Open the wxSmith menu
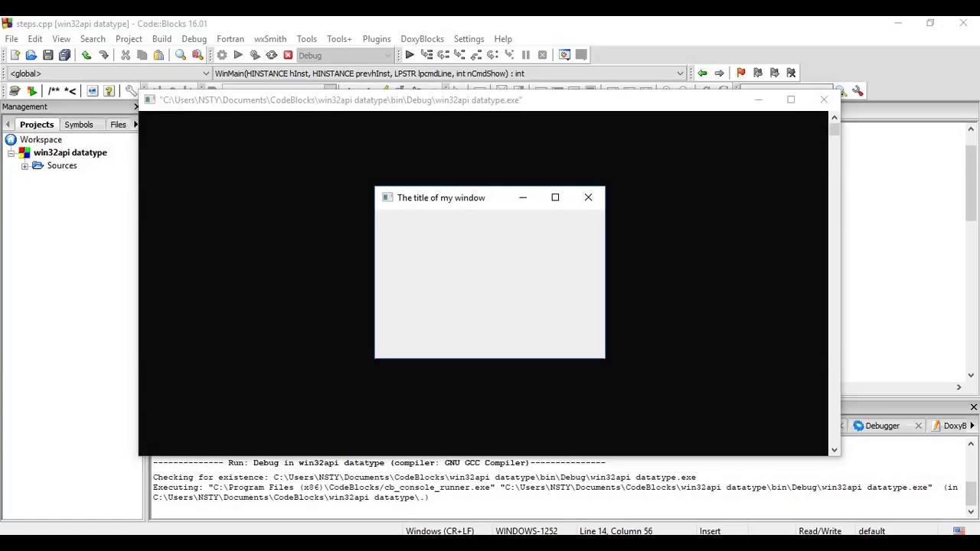This screenshot has width=980, height=551. point(270,39)
